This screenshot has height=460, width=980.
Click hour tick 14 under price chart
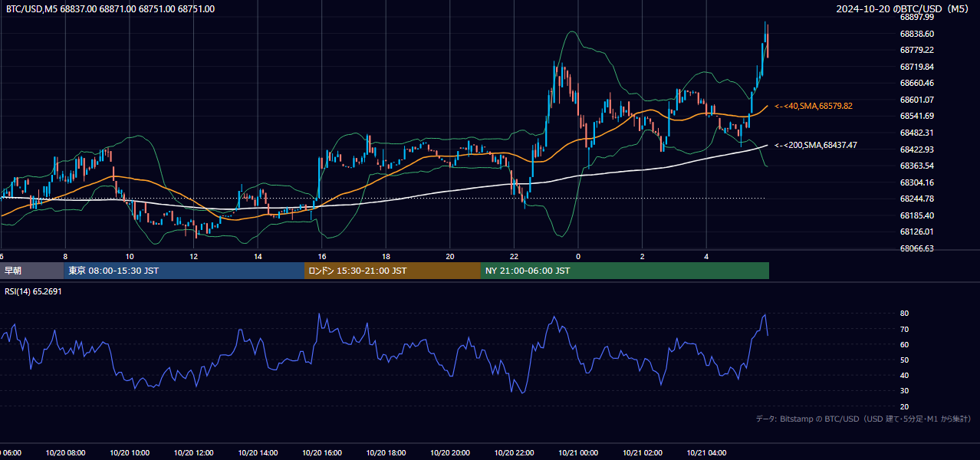[258, 256]
